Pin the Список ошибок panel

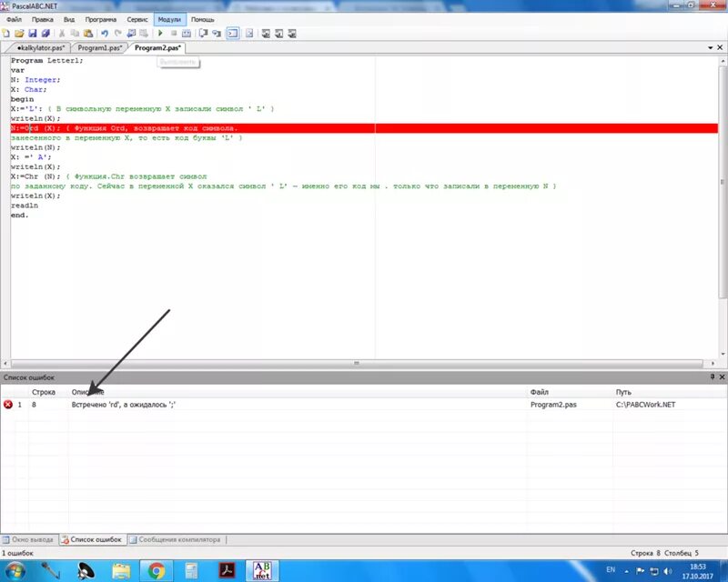[x=713, y=376]
